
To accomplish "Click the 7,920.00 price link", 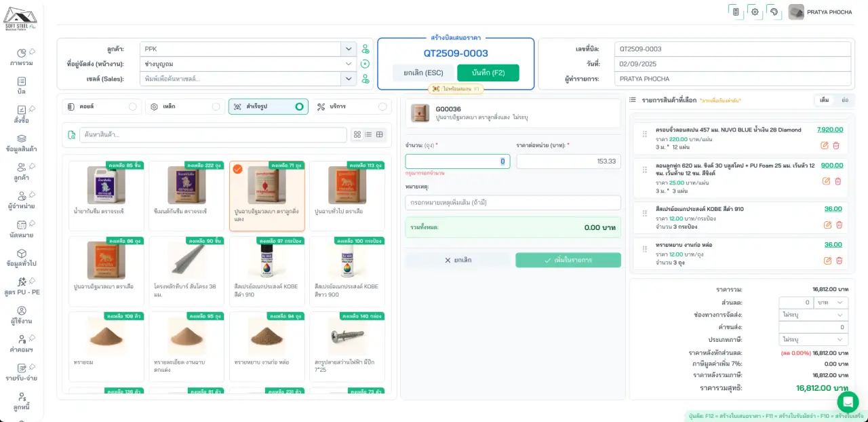I will pyautogui.click(x=830, y=130).
